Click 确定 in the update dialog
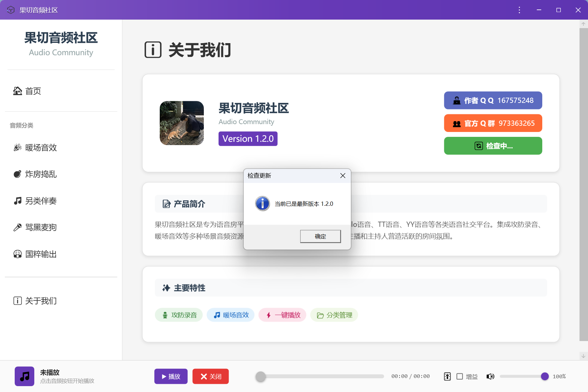This screenshot has width=588, height=392. tap(320, 236)
